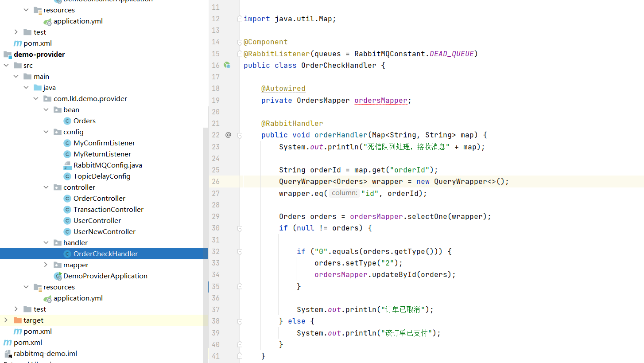Image resolution: width=644 pixels, height=363 pixels.
Task: Collapse the demo-provider src folder
Action: coord(6,66)
